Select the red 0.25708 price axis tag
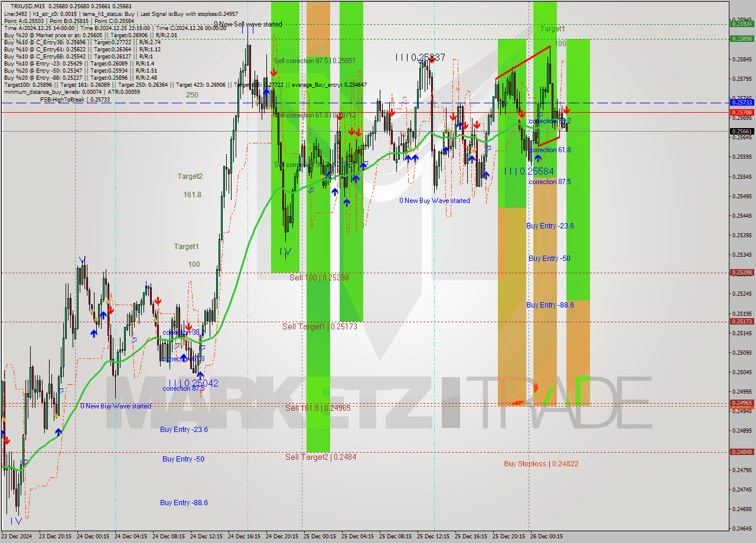 742,112
